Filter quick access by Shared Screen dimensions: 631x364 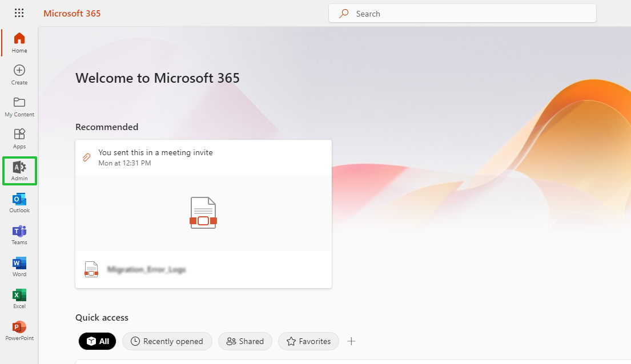[245, 341]
